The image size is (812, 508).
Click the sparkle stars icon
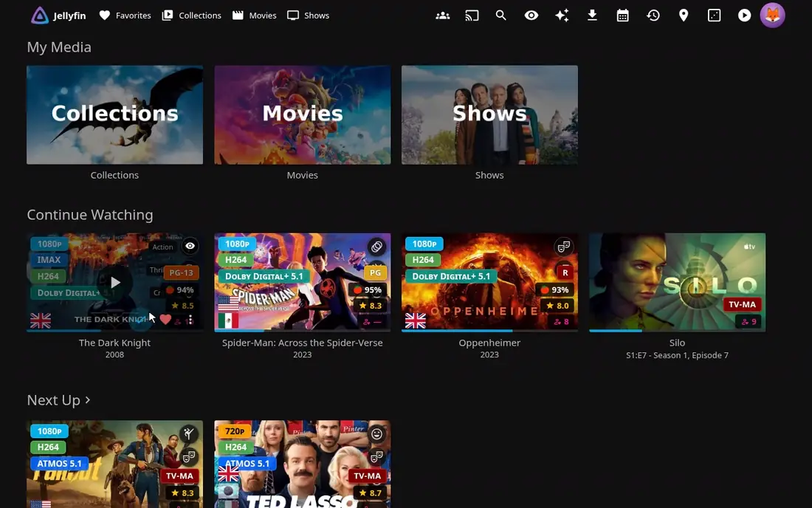coord(562,16)
